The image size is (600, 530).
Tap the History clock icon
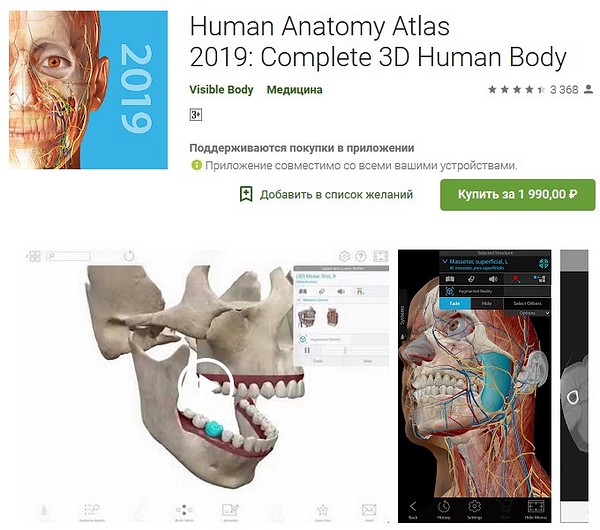click(444, 506)
